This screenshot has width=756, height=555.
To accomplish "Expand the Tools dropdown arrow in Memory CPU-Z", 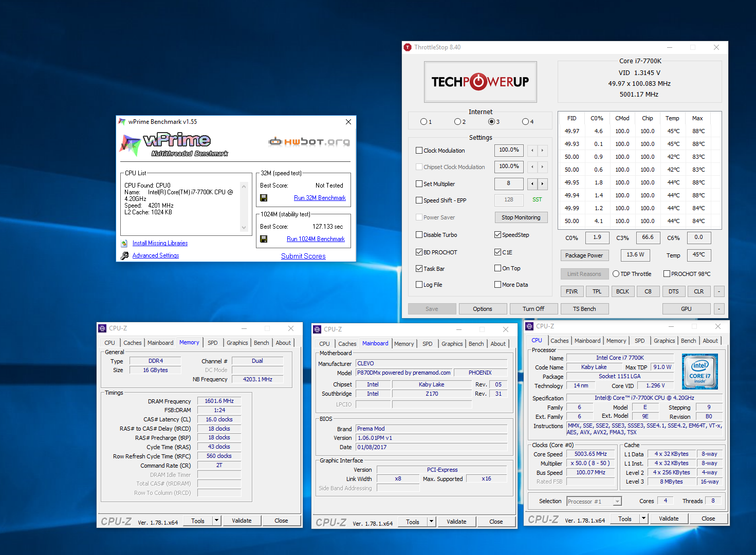I will pos(217,521).
